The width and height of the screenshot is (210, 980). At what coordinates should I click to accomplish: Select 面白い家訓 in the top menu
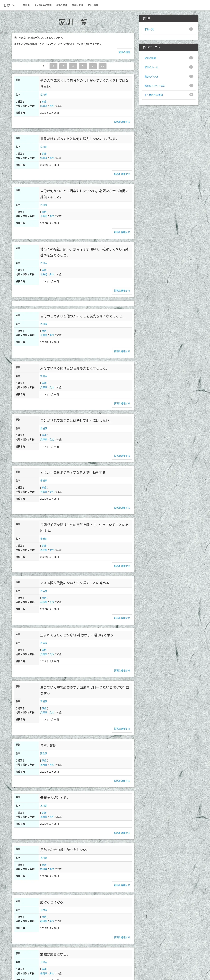pos(77,5)
